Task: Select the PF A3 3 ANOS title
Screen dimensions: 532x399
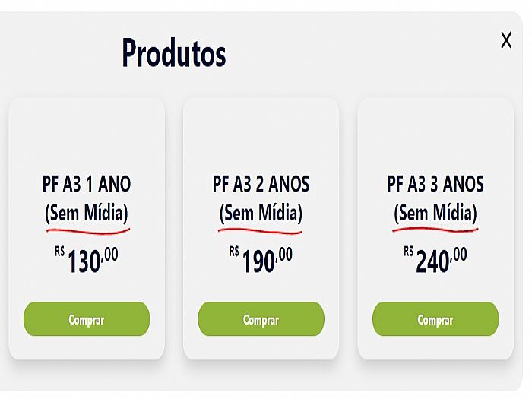Action: point(435,184)
